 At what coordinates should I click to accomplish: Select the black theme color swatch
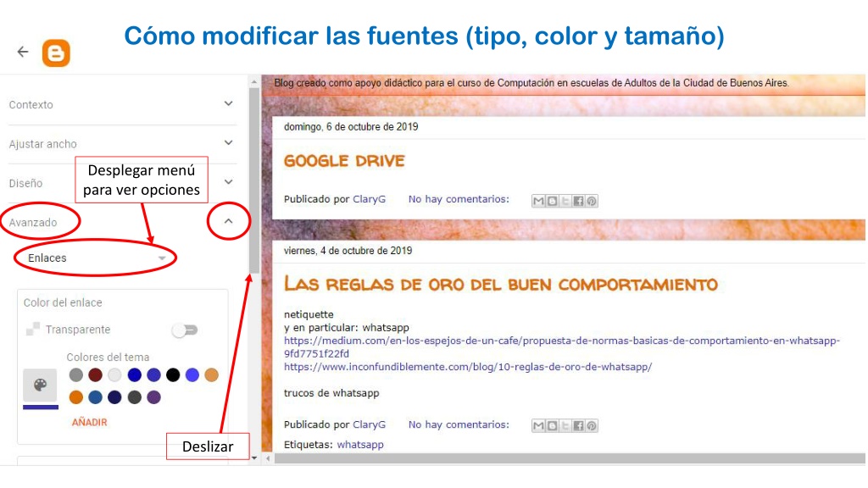pyautogui.click(x=173, y=375)
